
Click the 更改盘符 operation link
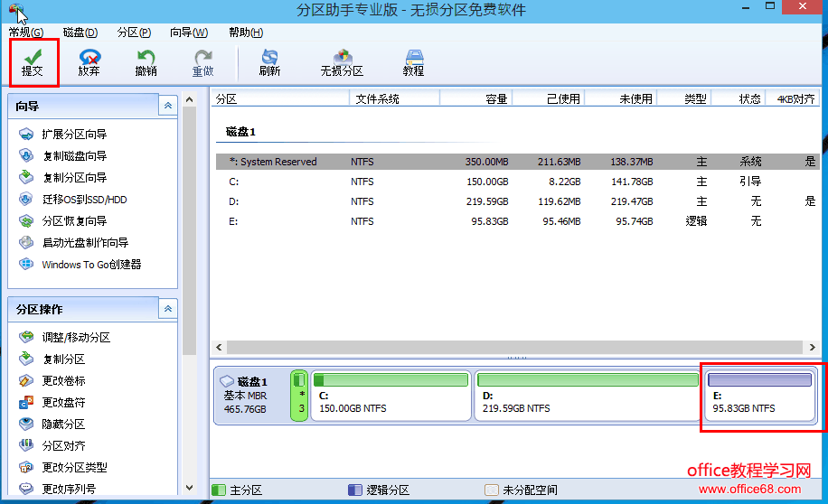pyautogui.click(x=63, y=403)
